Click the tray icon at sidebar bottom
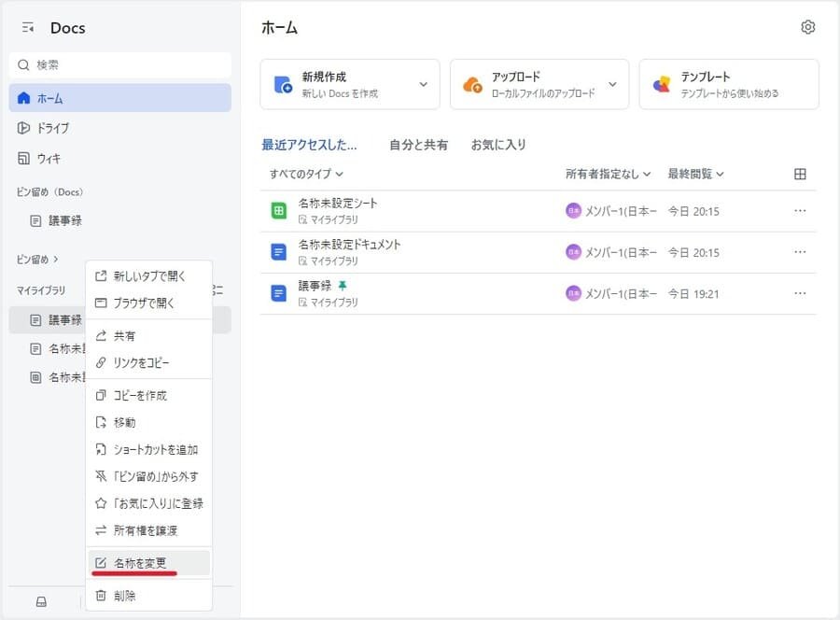This screenshot has width=840, height=620. 41,601
